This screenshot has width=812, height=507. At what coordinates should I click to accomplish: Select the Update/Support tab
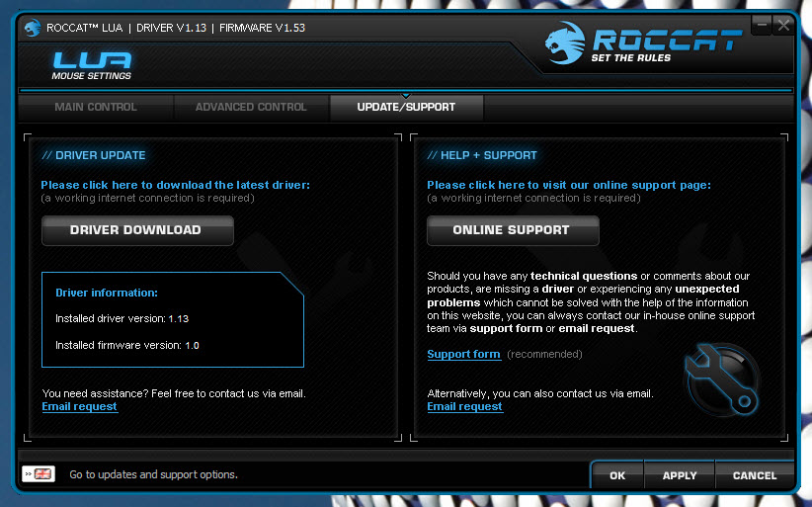coord(406,107)
